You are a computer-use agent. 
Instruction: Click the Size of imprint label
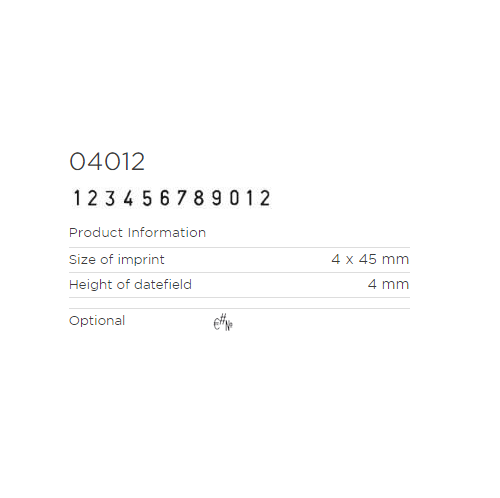pyautogui.click(x=117, y=259)
